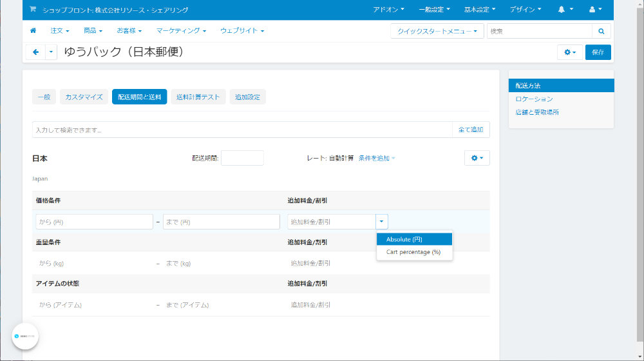
Task: Click the search magnifier icon
Action: pos(601,31)
